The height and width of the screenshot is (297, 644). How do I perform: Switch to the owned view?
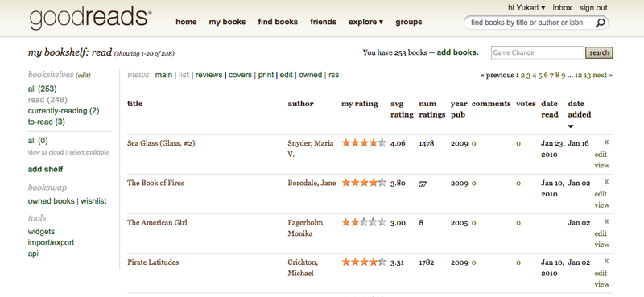point(310,75)
